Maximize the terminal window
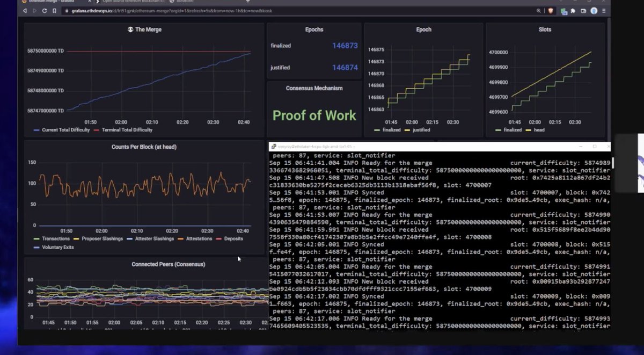This screenshot has width=644, height=355. point(594,146)
